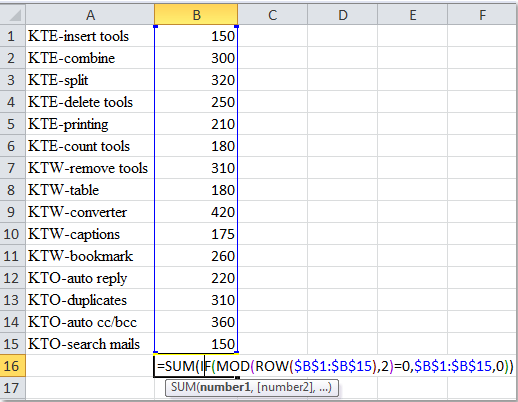Screen dimensions: 518x402
Task: Select column F header
Action: click(x=482, y=15)
